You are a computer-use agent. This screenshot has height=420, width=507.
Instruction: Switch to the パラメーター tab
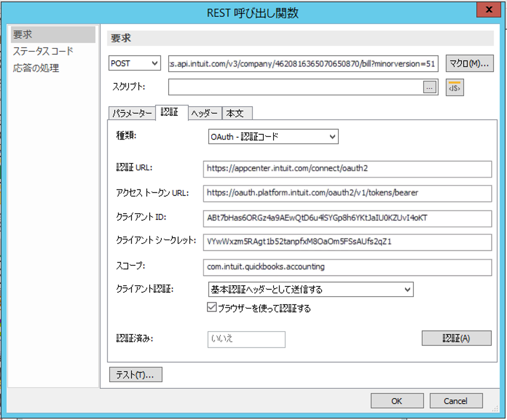[132, 114]
